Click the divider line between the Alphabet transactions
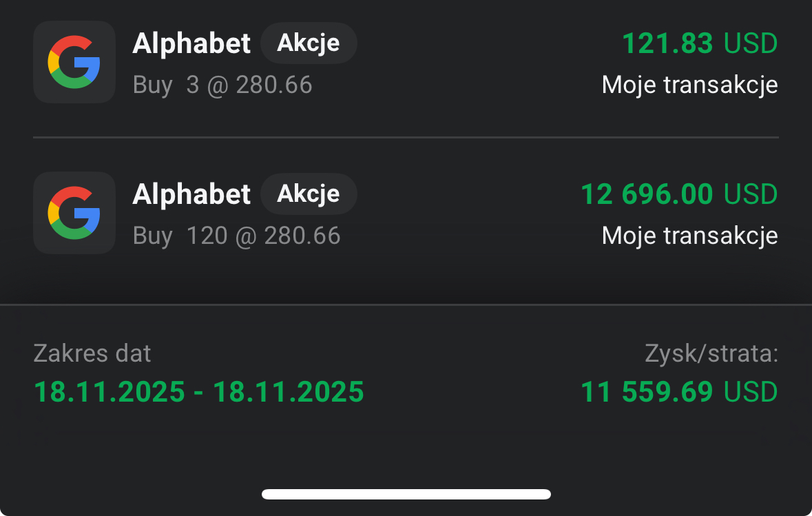 pos(406,138)
